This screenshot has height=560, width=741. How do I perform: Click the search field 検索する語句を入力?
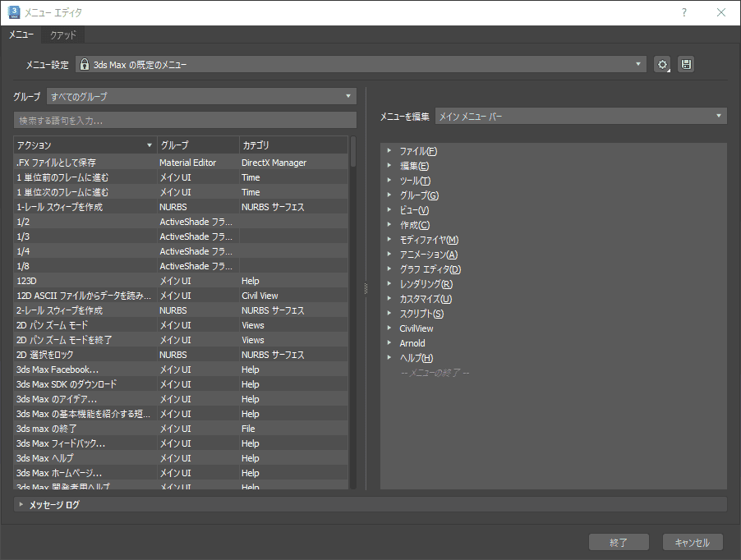pos(186,121)
